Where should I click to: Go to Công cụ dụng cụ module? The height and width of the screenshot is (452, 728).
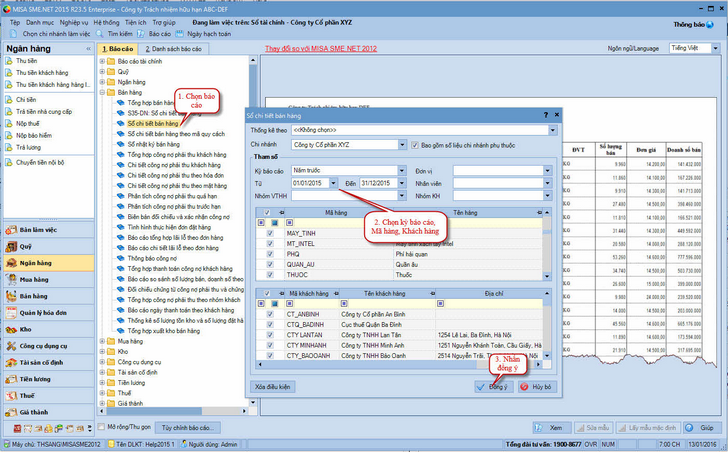pyautogui.click(x=49, y=346)
